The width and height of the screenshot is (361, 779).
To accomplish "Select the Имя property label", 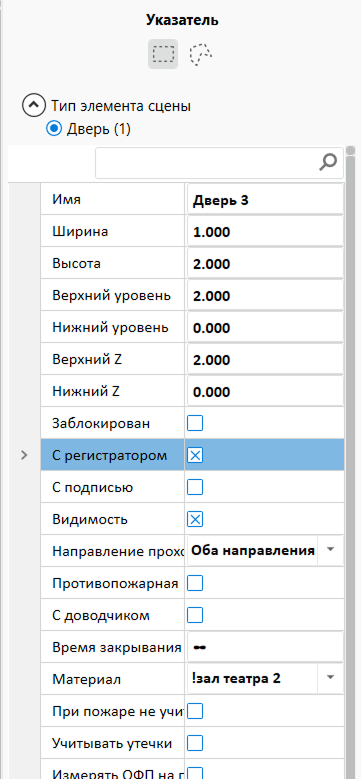I will (x=67, y=200).
